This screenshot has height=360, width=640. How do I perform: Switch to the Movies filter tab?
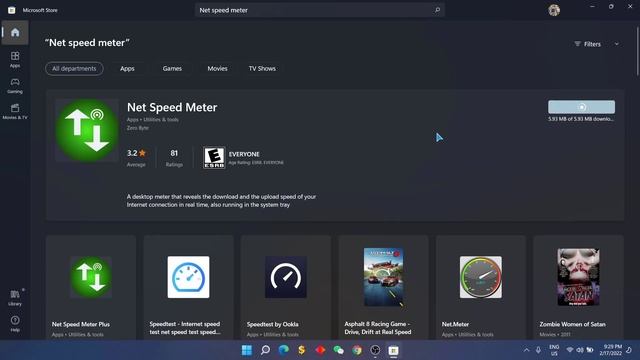click(x=217, y=69)
